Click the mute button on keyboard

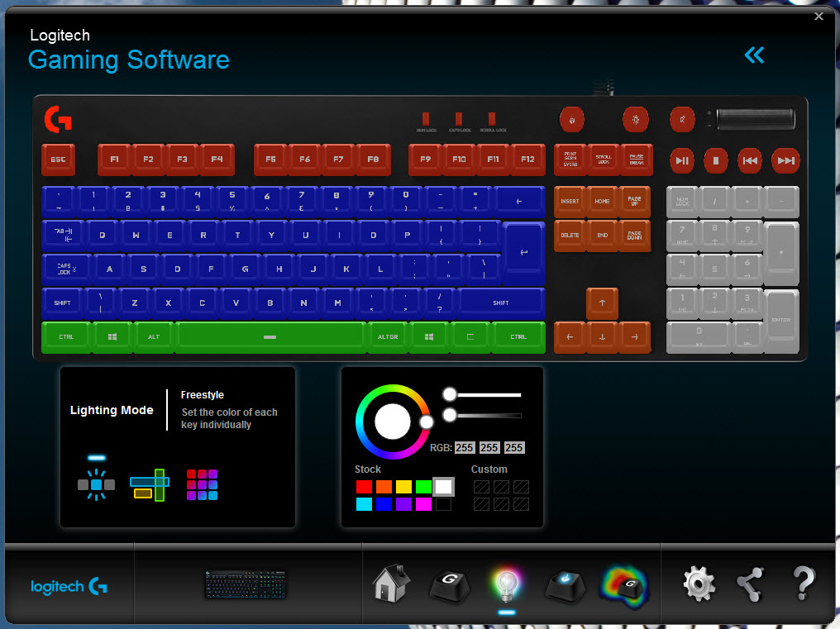pos(683,120)
